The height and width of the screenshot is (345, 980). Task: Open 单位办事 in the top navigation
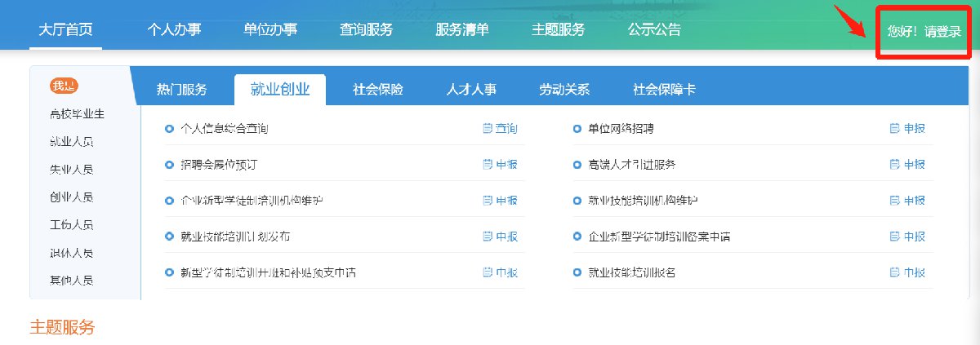270,30
